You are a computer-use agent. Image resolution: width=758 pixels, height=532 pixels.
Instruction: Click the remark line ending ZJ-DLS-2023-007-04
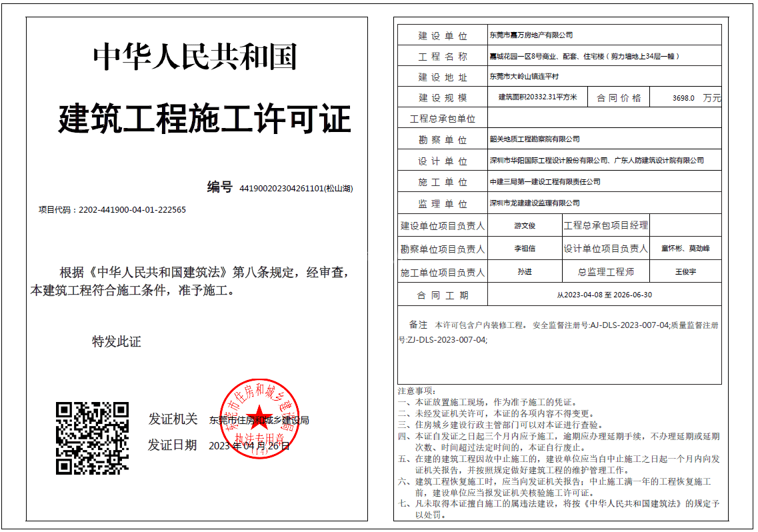443,340
